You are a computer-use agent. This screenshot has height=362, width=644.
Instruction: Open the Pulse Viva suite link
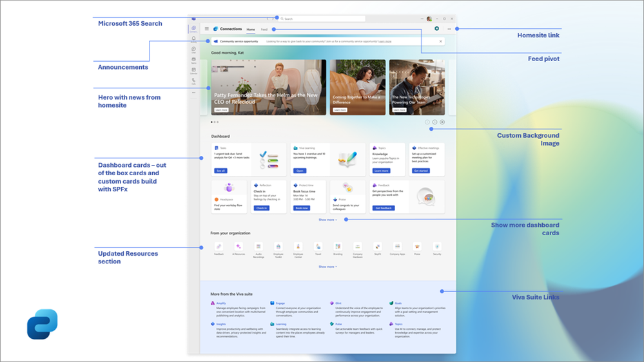[339, 324]
